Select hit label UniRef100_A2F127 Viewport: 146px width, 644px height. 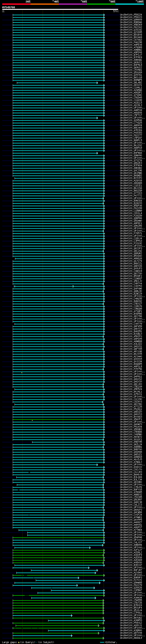131,550
